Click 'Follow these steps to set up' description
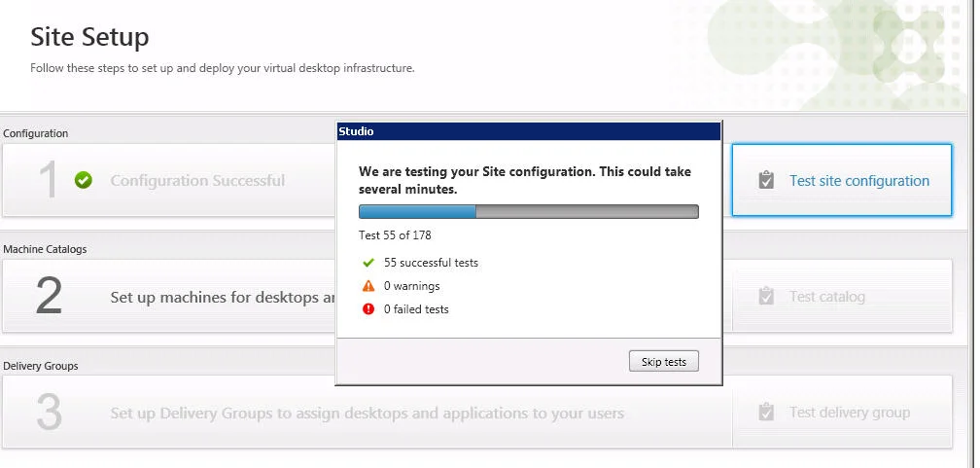 click(223, 68)
